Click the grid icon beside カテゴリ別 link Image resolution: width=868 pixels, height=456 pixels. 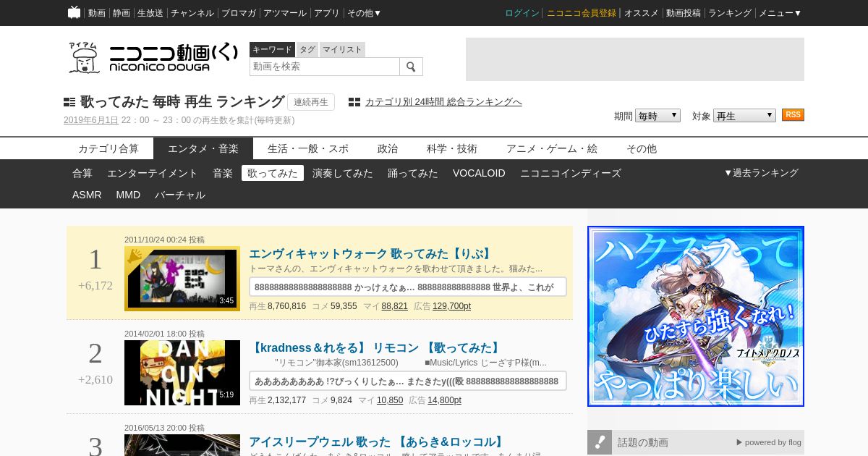click(354, 102)
